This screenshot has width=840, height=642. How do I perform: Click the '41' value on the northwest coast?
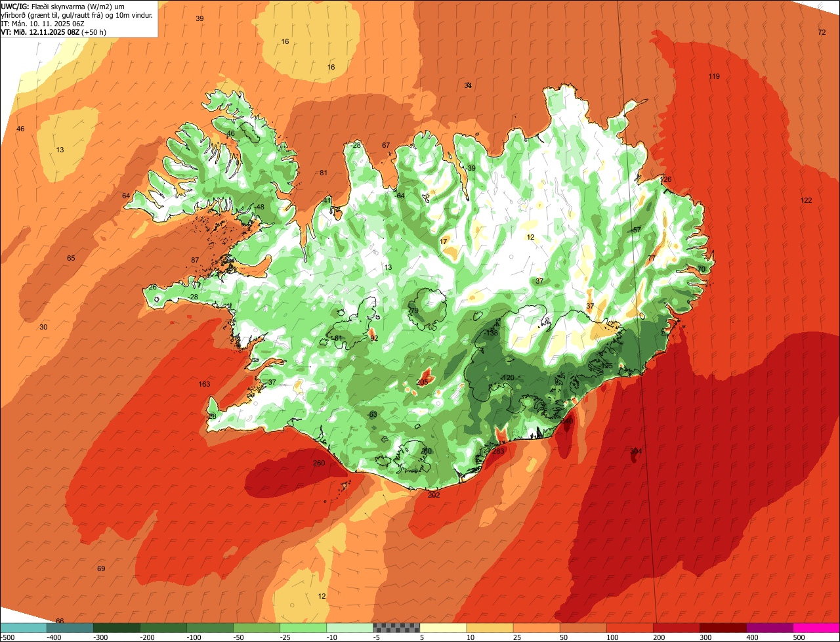point(327,200)
